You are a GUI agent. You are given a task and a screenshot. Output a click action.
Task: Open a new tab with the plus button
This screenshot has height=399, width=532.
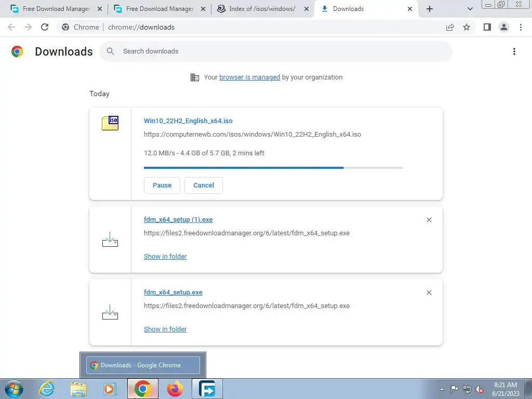point(430,9)
